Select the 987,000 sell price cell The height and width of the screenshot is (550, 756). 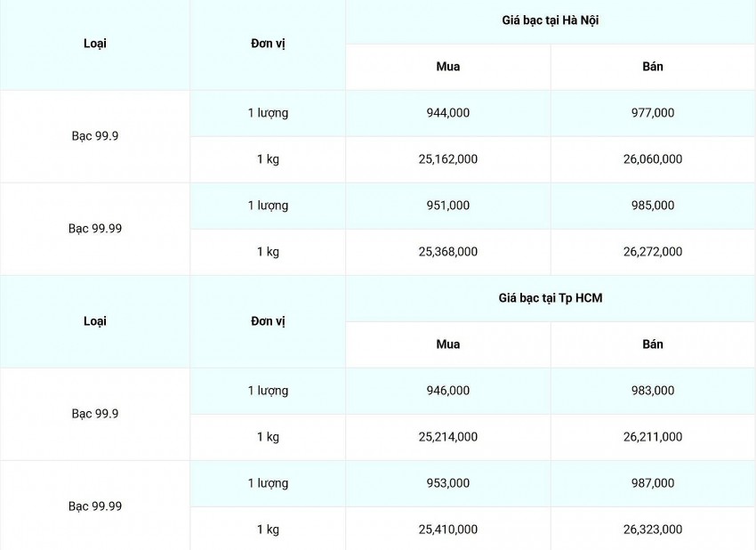click(653, 483)
